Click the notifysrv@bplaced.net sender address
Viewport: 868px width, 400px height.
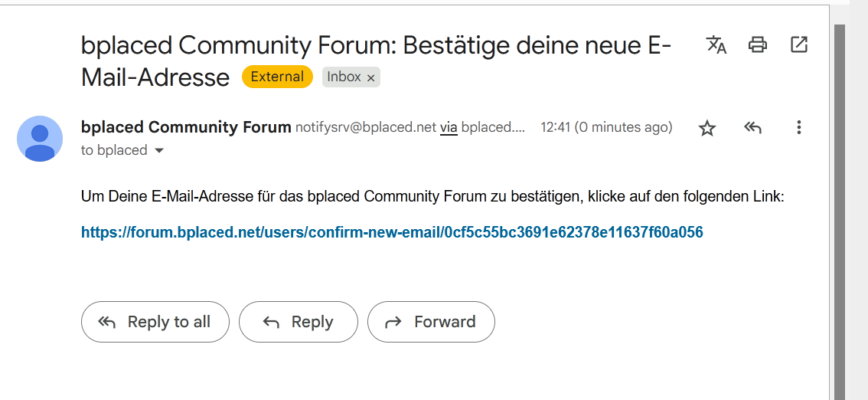[366, 128]
